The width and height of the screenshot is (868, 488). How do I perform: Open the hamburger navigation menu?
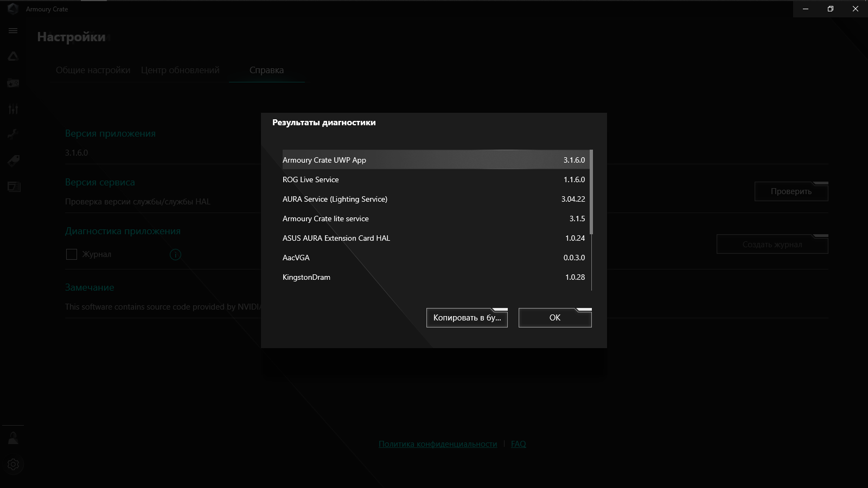point(13,31)
